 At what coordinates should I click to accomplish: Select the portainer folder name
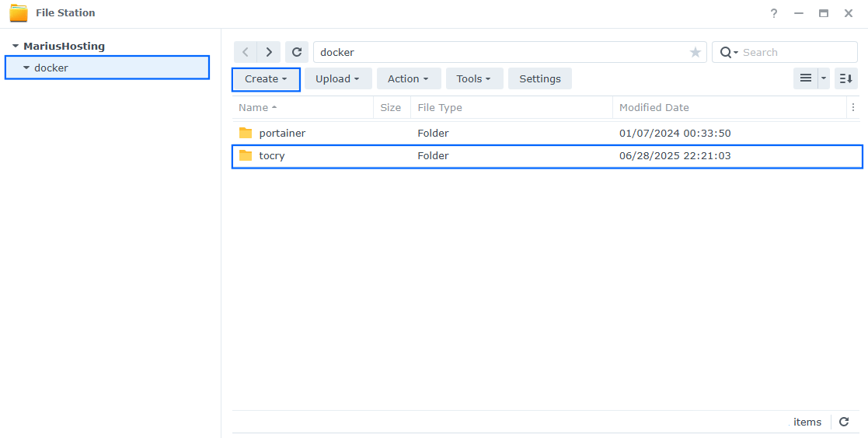coord(282,134)
